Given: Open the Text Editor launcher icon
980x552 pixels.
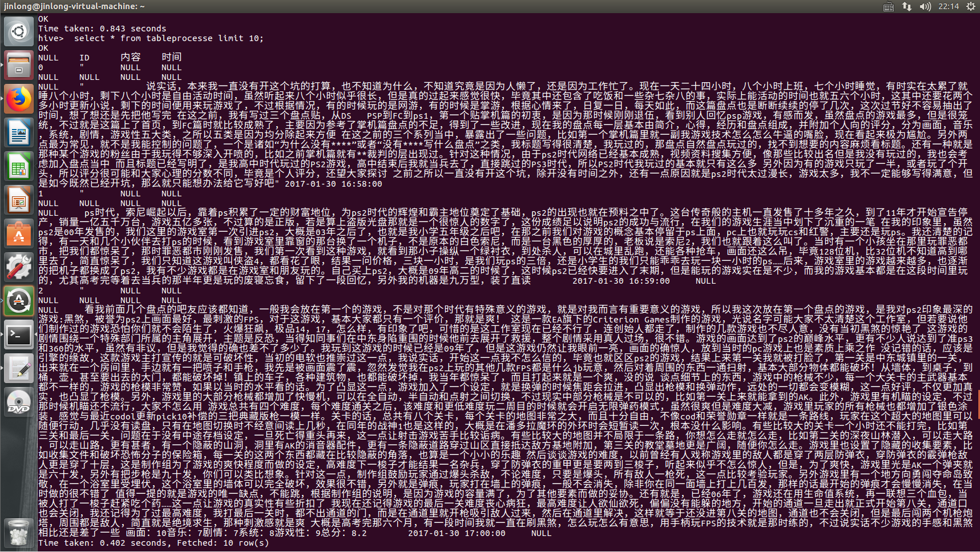Looking at the screenshot, I should (x=19, y=368).
